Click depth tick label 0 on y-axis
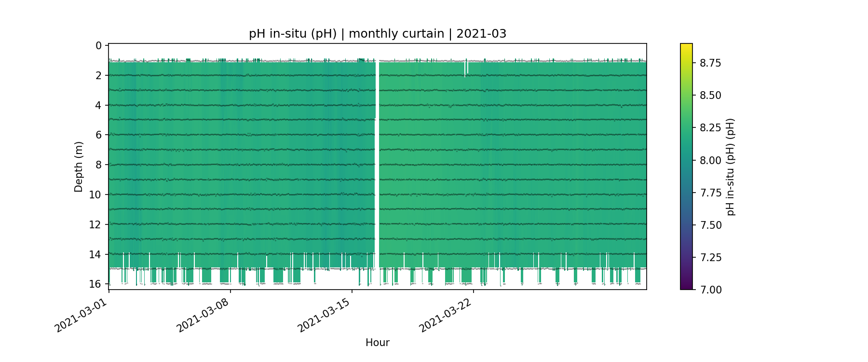 coord(98,46)
